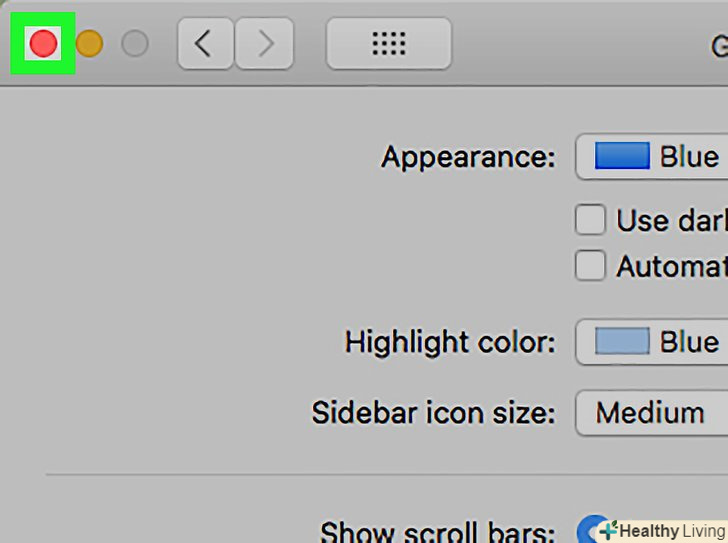Click the light blue Highlight color swatch
The height and width of the screenshot is (543, 728).
pyautogui.click(x=621, y=342)
